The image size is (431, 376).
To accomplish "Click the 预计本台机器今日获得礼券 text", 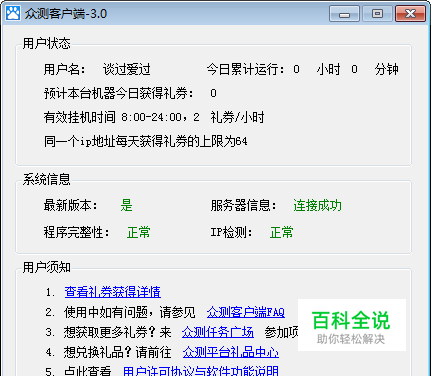I will point(118,93).
